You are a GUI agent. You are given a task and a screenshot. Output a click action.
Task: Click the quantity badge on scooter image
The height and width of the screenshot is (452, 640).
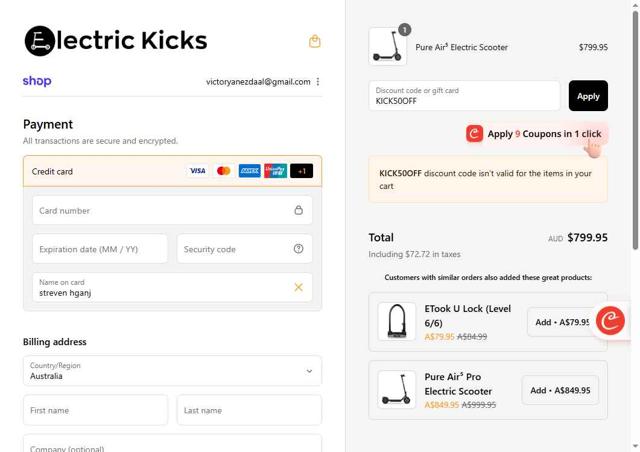coord(404,30)
